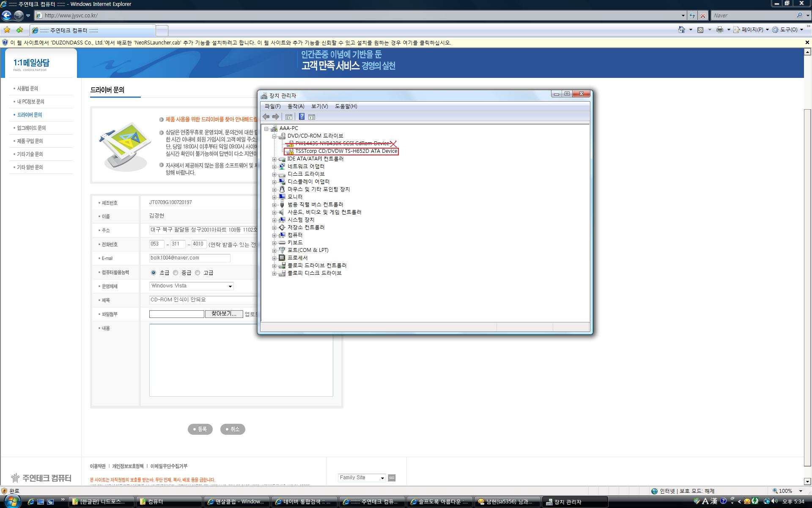The width and height of the screenshot is (812, 508).
Task: Open IE 페이지(P) menu
Action: point(751,30)
